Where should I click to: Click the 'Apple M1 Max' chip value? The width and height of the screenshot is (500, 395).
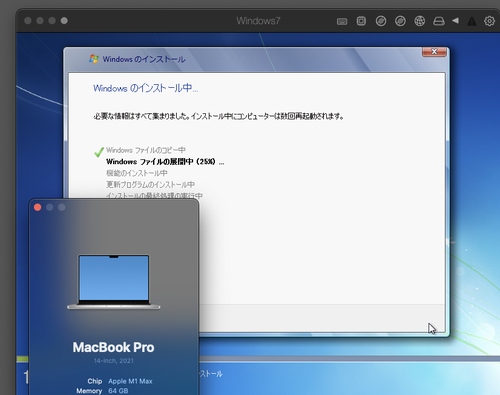(x=130, y=381)
